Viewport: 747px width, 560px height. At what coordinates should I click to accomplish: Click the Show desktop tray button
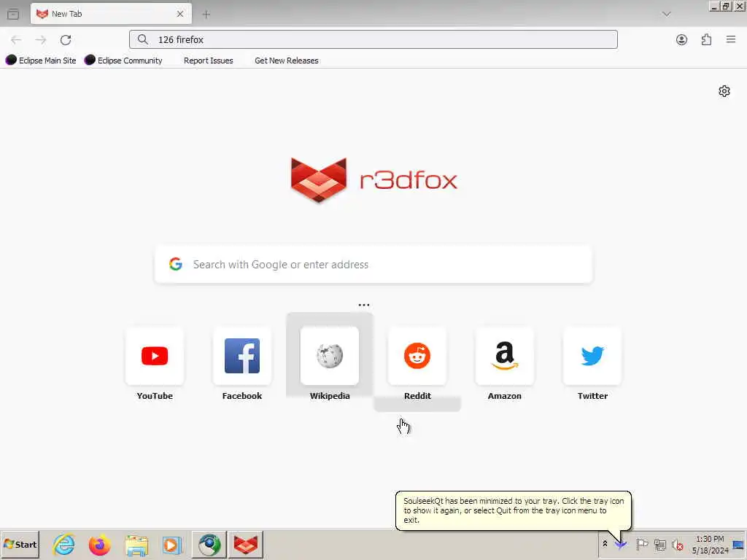click(739, 544)
